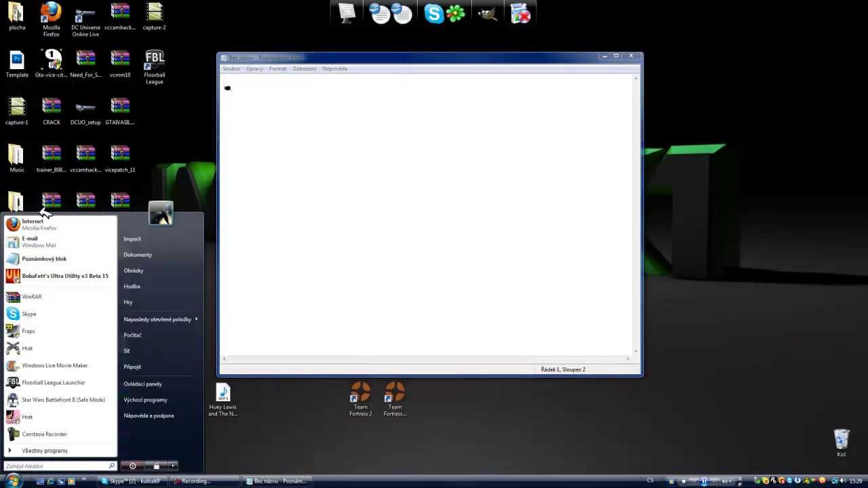This screenshot has width=868, height=488.
Task: Launch Camtasia Recorder from Start menu
Action: pyautogui.click(x=60, y=434)
